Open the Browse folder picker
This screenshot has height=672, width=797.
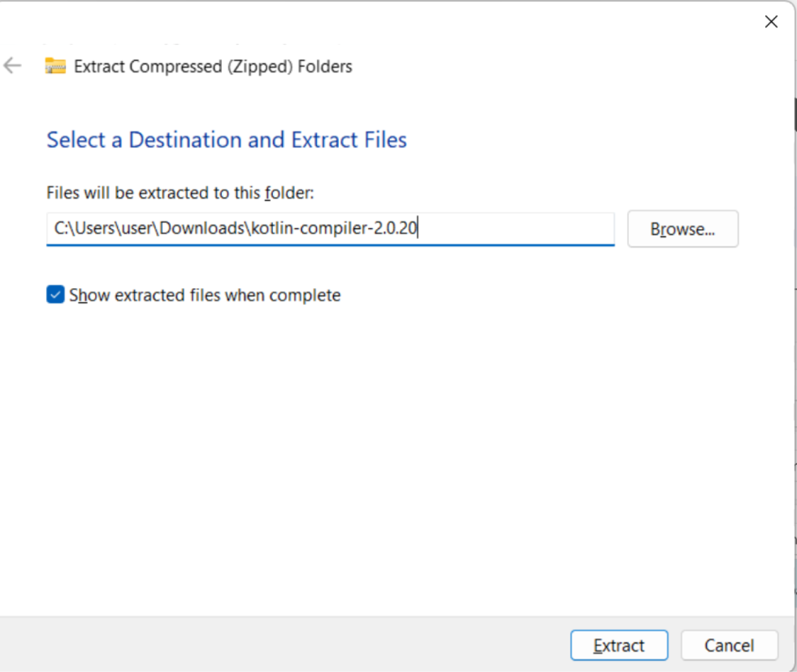tap(683, 228)
